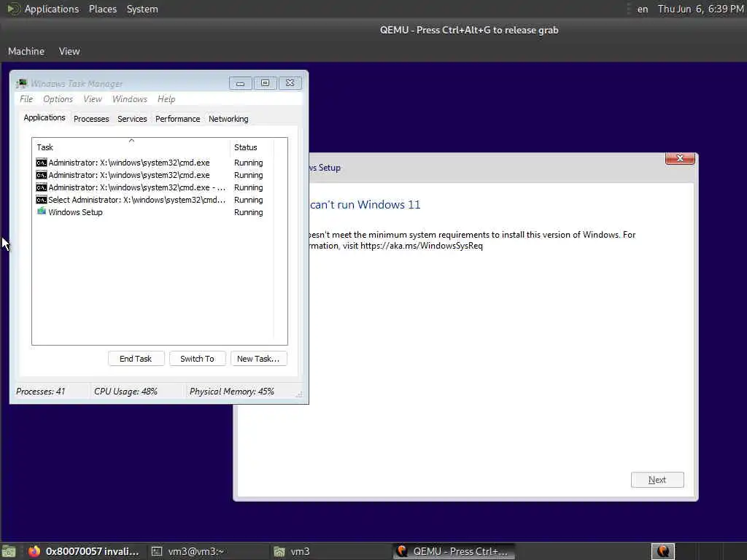
Task: Click the en keyboard layout indicator
Action: [x=643, y=9]
